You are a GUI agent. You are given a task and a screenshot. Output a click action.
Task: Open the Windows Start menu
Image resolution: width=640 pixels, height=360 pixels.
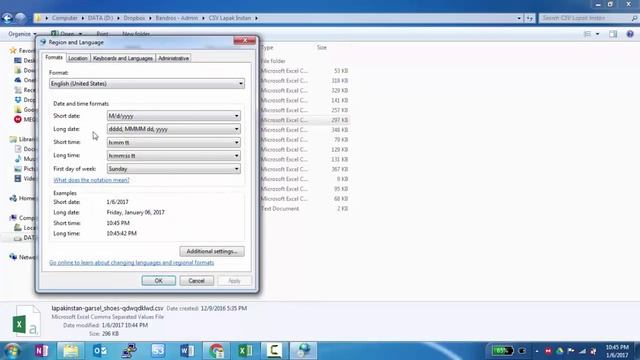(12, 351)
